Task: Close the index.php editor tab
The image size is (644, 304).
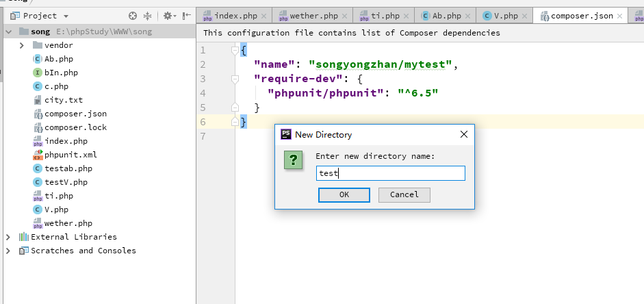Action: [x=263, y=16]
